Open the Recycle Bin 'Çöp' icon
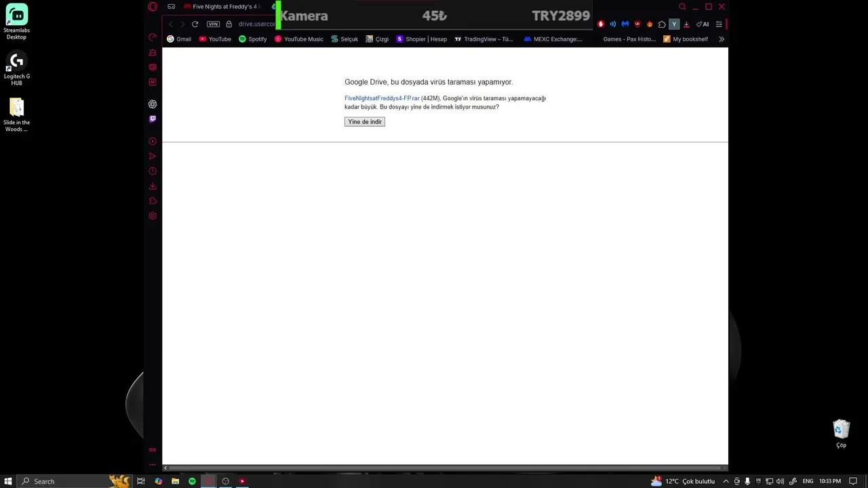The width and height of the screenshot is (868, 488). [x=841, y=434]
